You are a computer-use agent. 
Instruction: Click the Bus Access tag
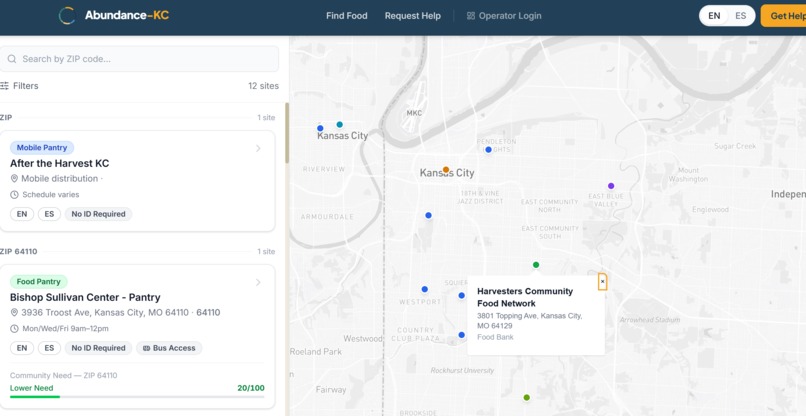(x=169, y=348)
